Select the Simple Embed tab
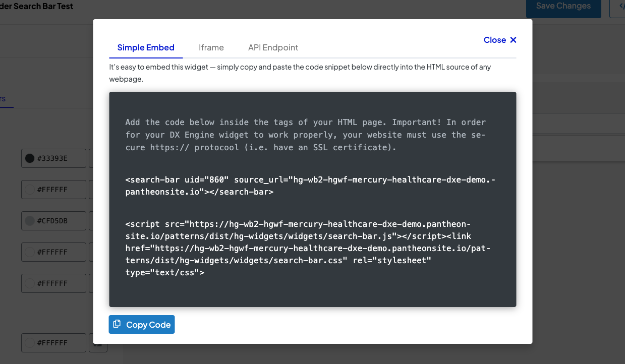This screenshot has height=364, width=625. (146, 47)
